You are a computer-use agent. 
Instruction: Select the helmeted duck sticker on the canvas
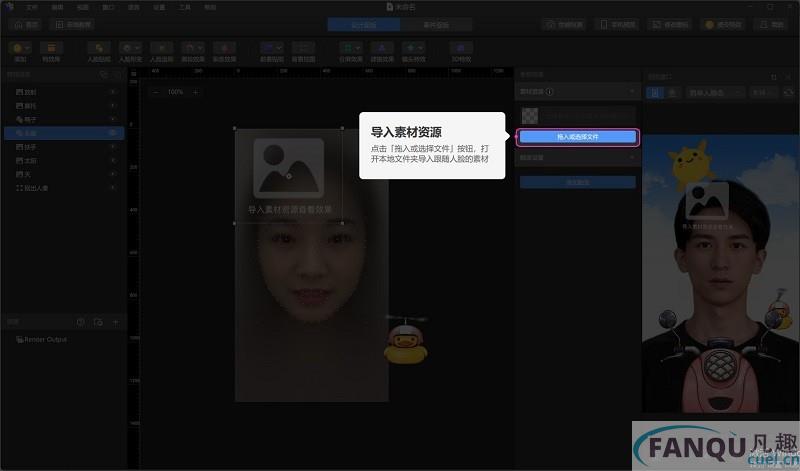pyautogui.click(x=406, y=340)
